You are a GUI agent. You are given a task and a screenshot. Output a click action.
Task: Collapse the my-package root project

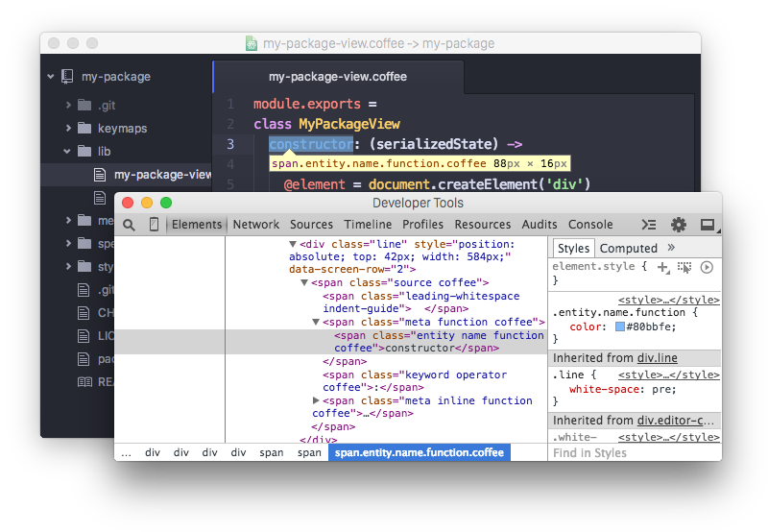tap(51, 77)
